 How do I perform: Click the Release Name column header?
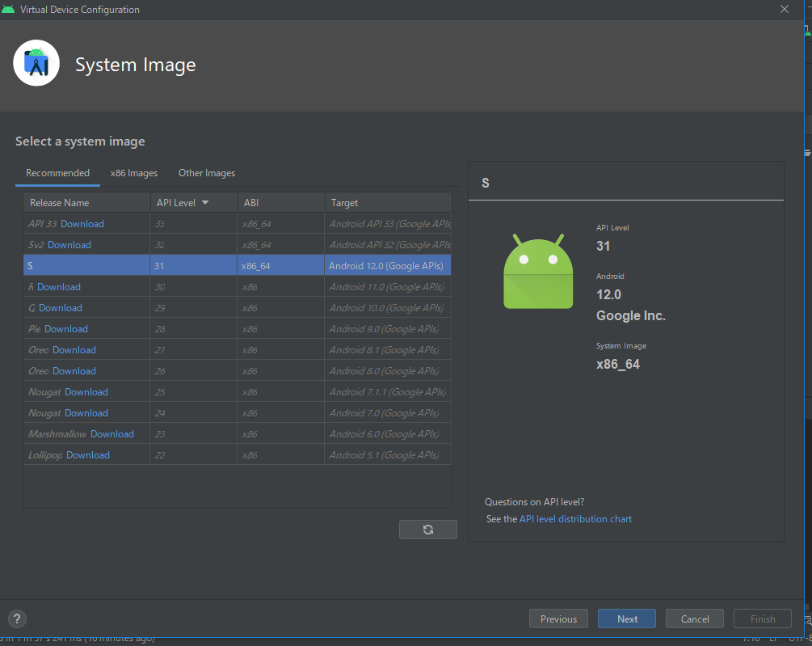pos(60,203)
